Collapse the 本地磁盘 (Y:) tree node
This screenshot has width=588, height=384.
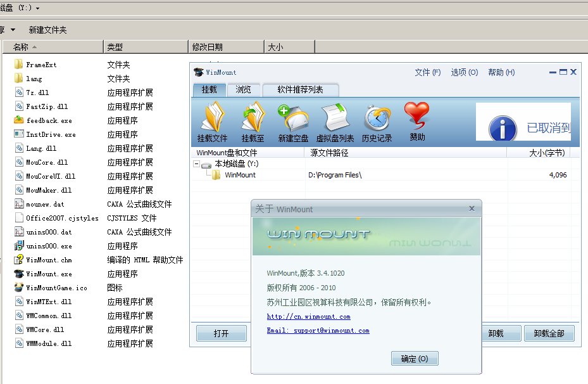(197, 164)
